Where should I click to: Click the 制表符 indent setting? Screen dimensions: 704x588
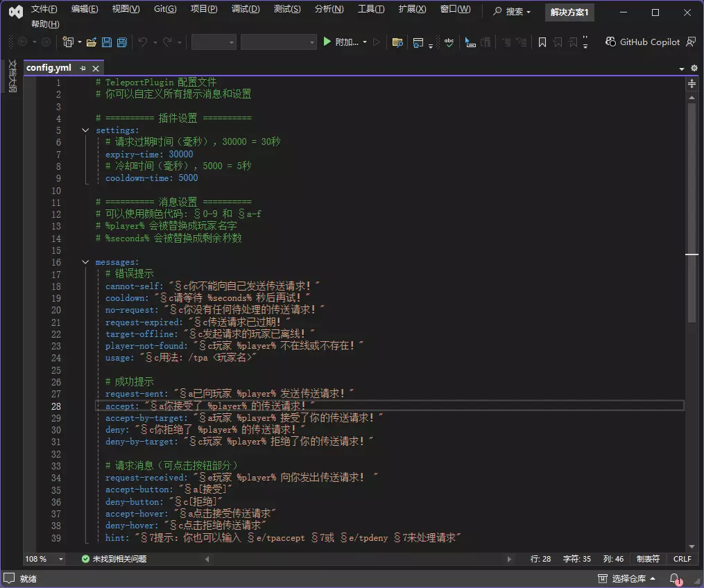648,559
